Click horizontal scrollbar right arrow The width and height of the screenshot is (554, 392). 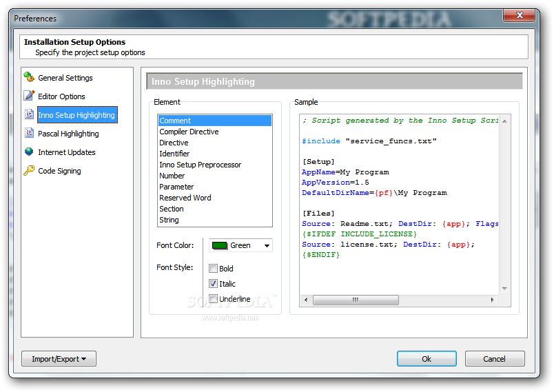tap(492, 300)
